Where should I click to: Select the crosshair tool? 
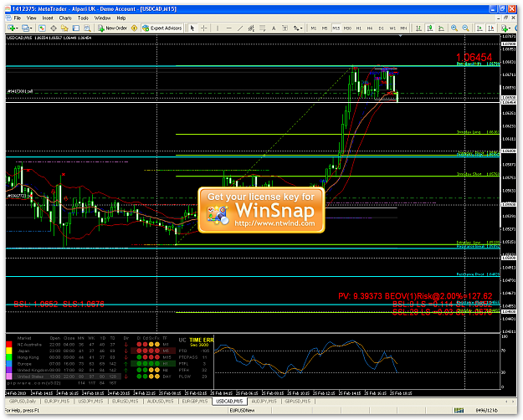click(204, 28)
